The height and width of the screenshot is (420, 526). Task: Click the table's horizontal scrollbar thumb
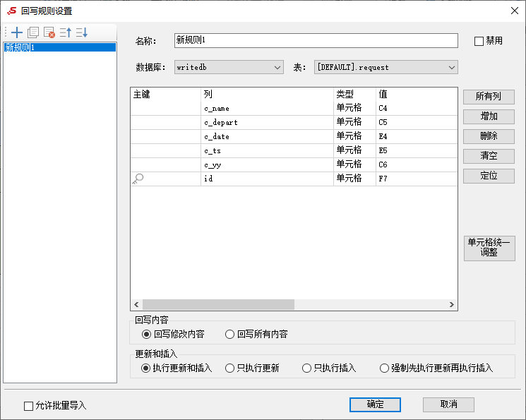coord(218,305)
